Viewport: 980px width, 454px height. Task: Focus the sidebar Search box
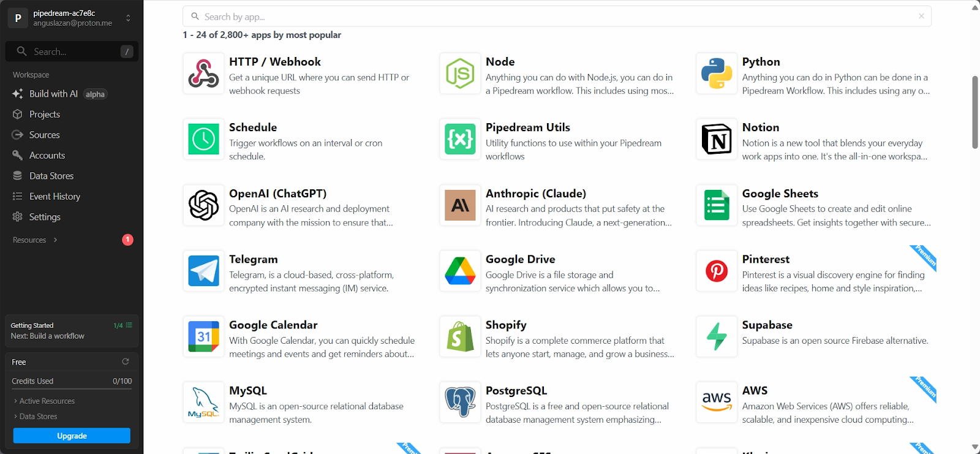(x=72, y=51)
